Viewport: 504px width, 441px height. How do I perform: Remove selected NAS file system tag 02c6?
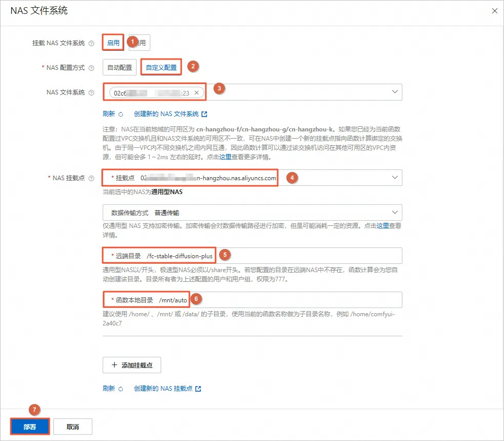pyautogui.click(x=197, y=93)
